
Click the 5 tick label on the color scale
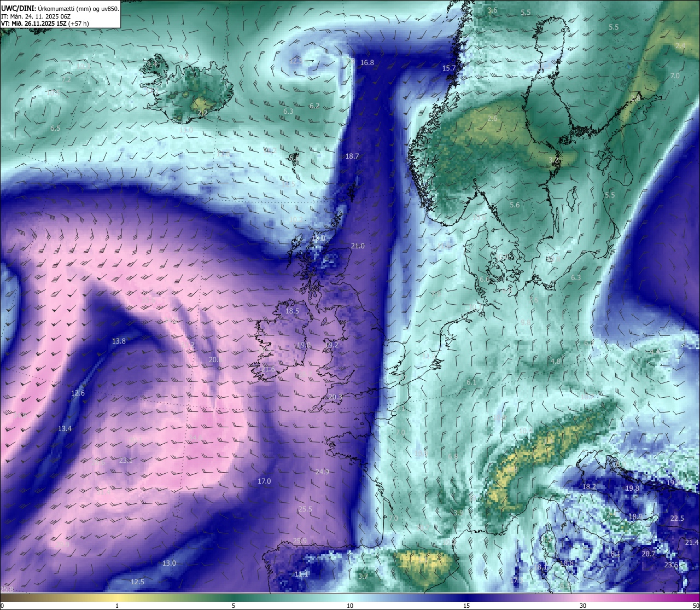(x=234, y=606)
